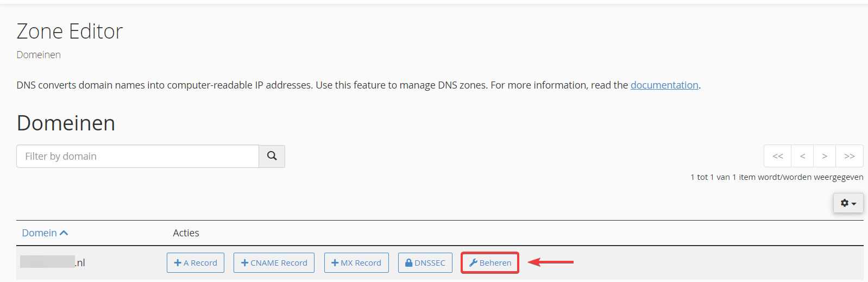Go to the next page (>)
The height and width of the screenshot is (282, 868).
[825, 156]
